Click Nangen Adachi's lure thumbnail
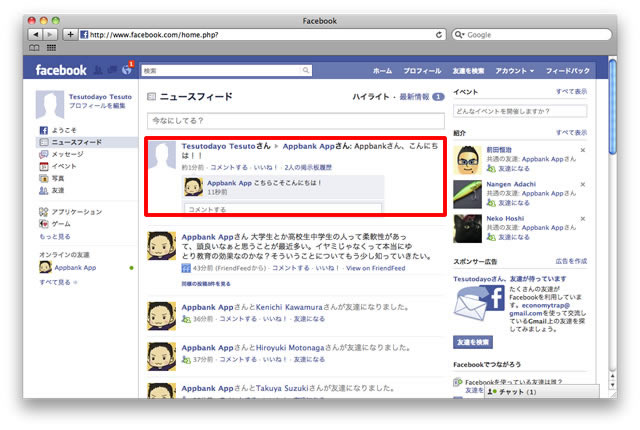The width and height of the screenshot is (640, 430). (x=467, y=195)
